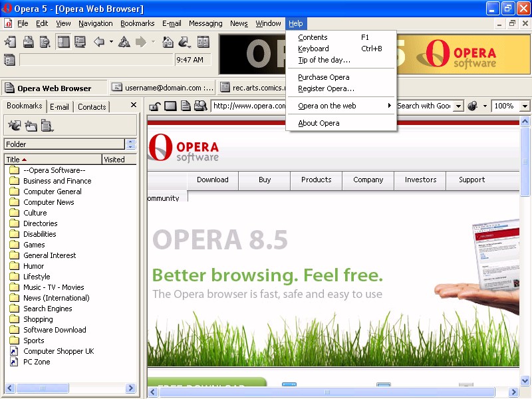532x399 pixels.
Task: Sort bookmarks by Visited column header
Action: tap(119, 160)
